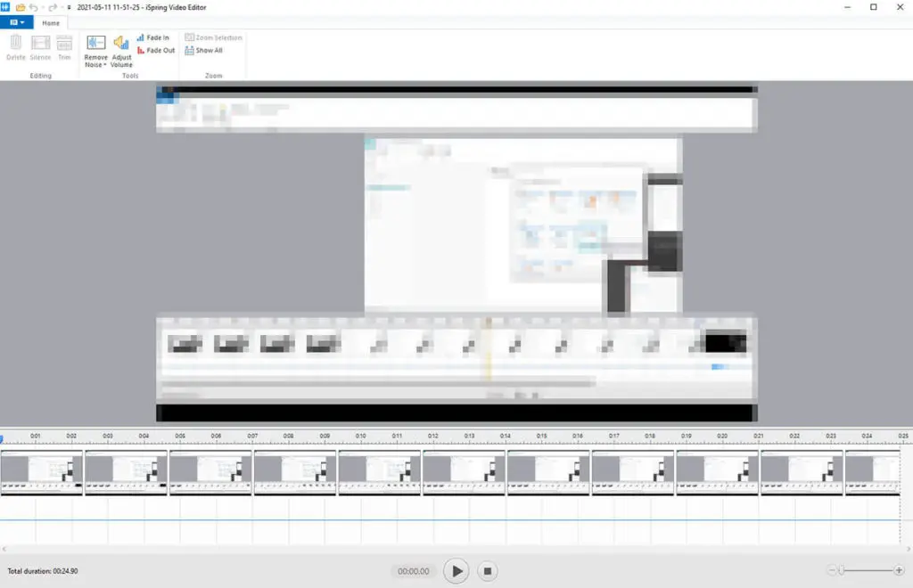Click the timeline scroll left arrow
Image resolution: width=913 pixels, height=588 pixels.
4,549
